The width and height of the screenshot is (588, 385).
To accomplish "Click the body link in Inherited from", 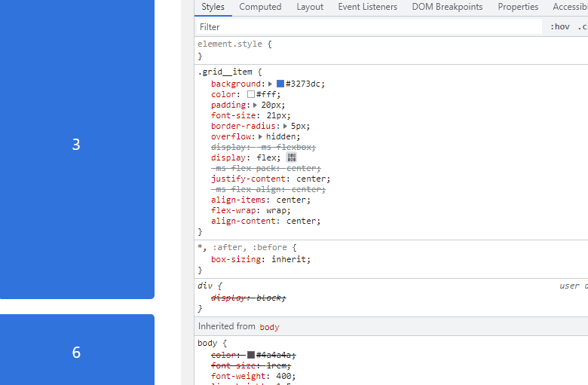I will pos(269,327).
